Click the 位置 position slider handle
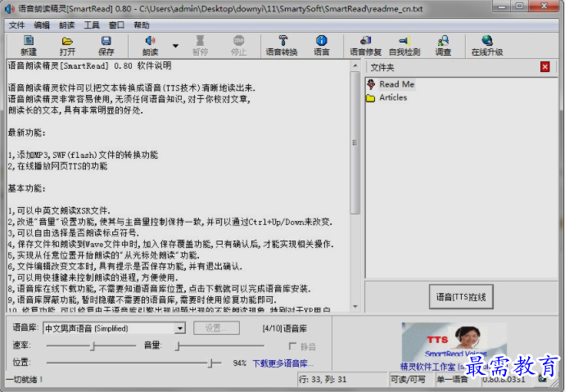The image size is (565, 392). (210, 363)
